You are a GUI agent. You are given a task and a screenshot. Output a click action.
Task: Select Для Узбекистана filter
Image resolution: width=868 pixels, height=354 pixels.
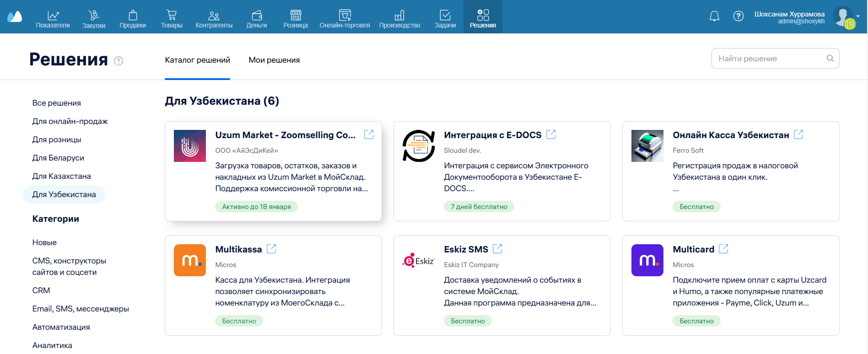(x=64, y=194)
